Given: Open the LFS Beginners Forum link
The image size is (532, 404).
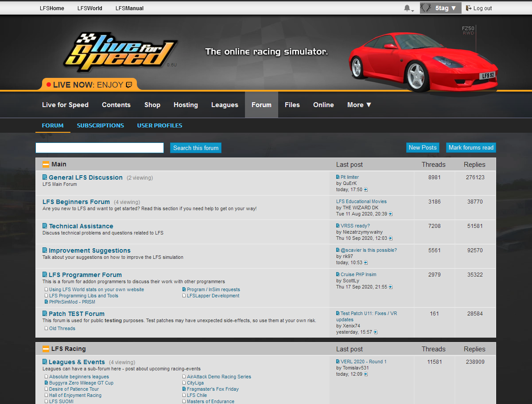Looking at the screenshot, I should click(76, 202).
